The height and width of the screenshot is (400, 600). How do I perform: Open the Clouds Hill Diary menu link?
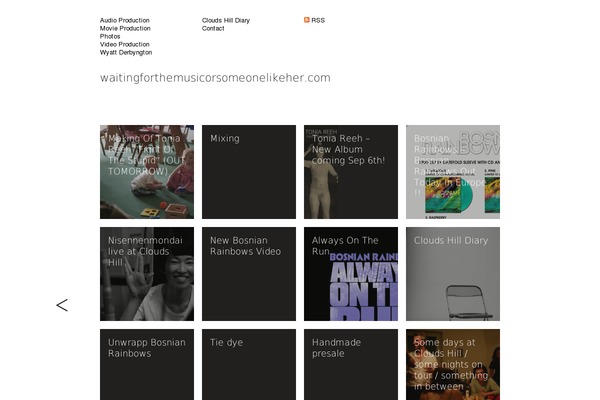click(x=226, y=20)
